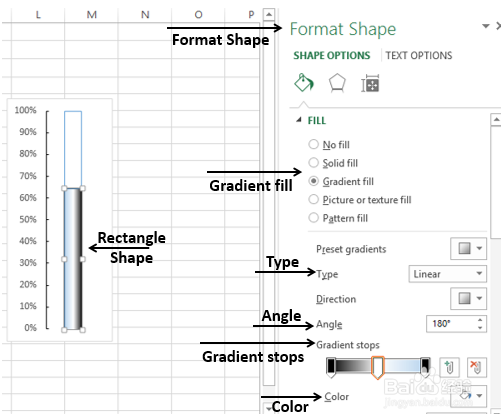Select the leftmost black gradient stop
This screenshot has height=420, width=501.
click(x=331, y=367)
